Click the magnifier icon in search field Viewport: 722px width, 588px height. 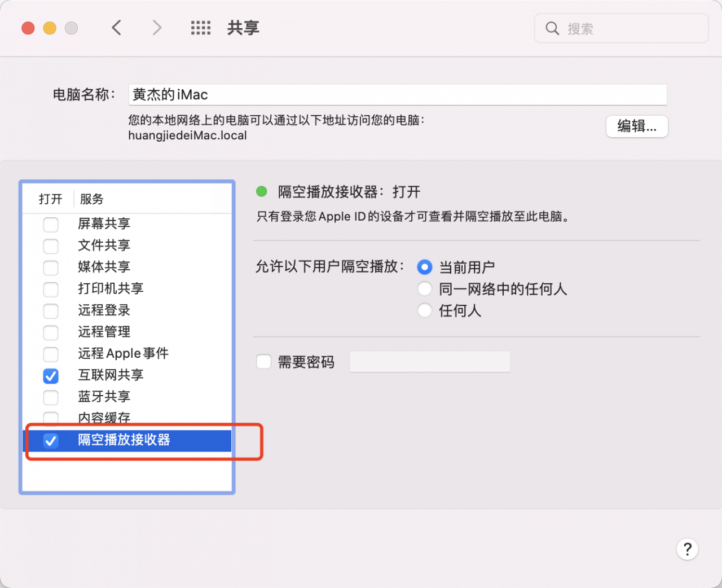click(x=552, y=28)
